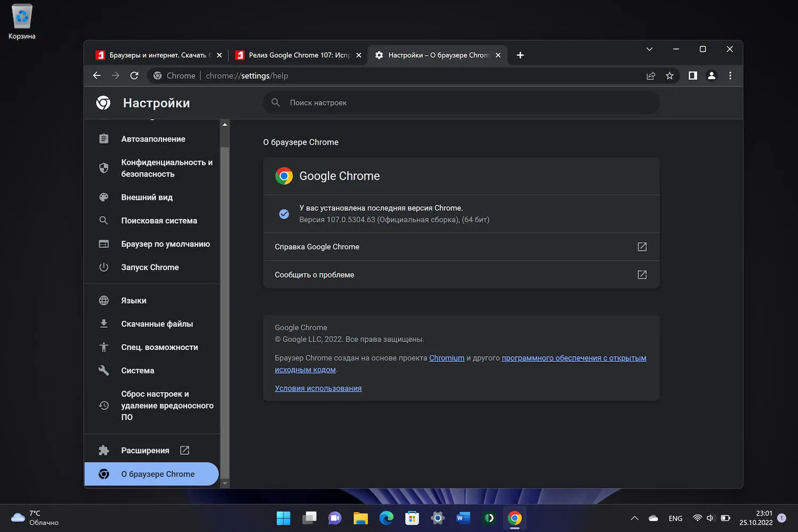This screenshot has width=798, height=532.
Task: Open Word from the taskbar
Action: click(x=463, y=518)
